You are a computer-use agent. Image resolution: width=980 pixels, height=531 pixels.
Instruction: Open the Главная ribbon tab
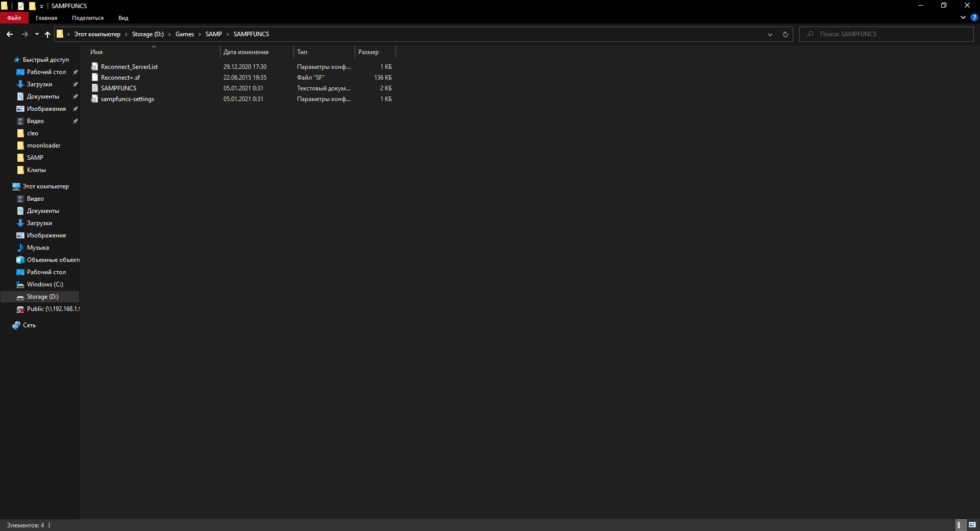click(x=46, y=18)
